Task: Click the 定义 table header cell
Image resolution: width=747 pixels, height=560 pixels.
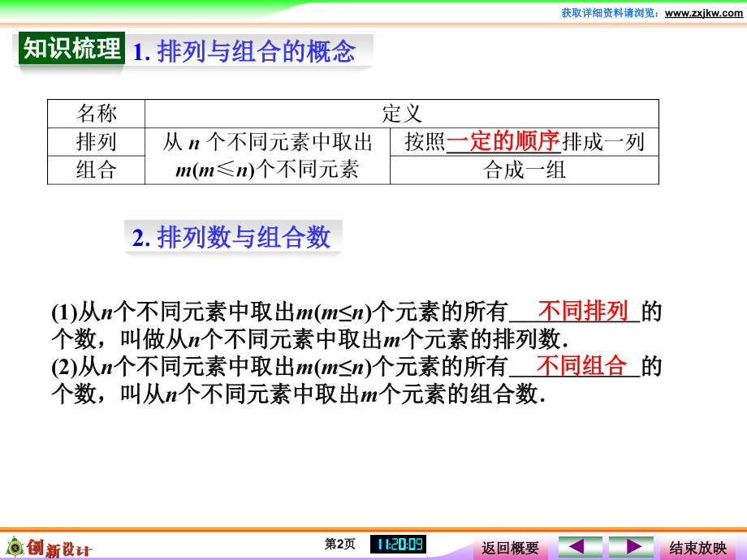Action: pyautogui.click(x=402, y=114)
